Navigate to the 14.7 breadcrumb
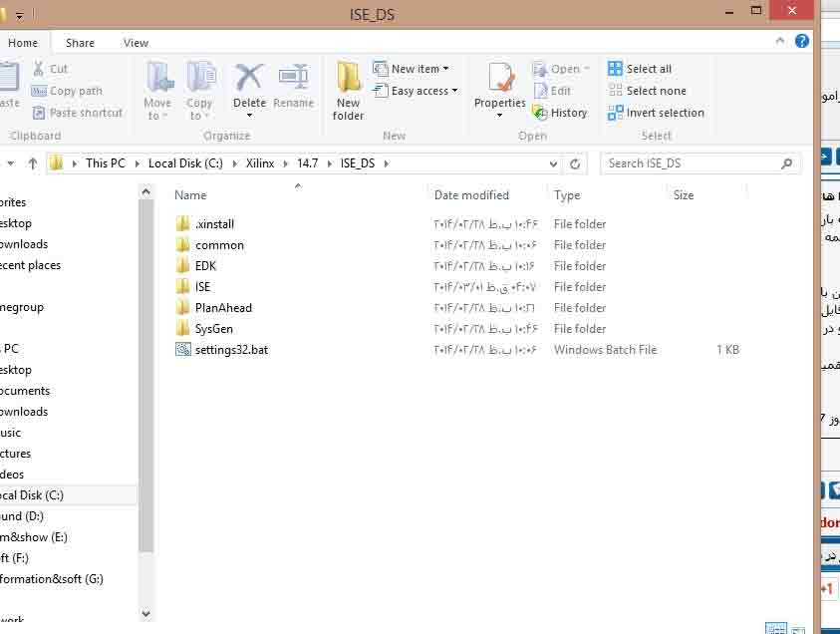Image resolution: width=840 pixels, height=634 pixels. pos(308,163)
